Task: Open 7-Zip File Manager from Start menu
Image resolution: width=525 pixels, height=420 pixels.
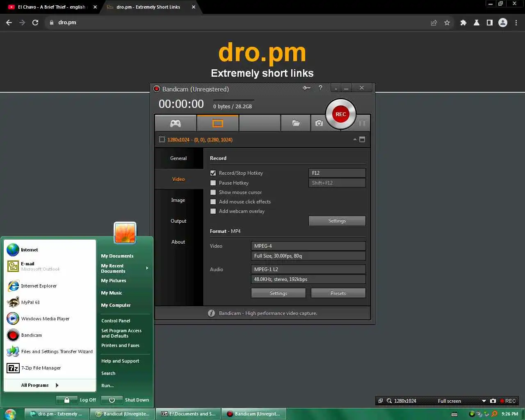Action: coord(50,368)
